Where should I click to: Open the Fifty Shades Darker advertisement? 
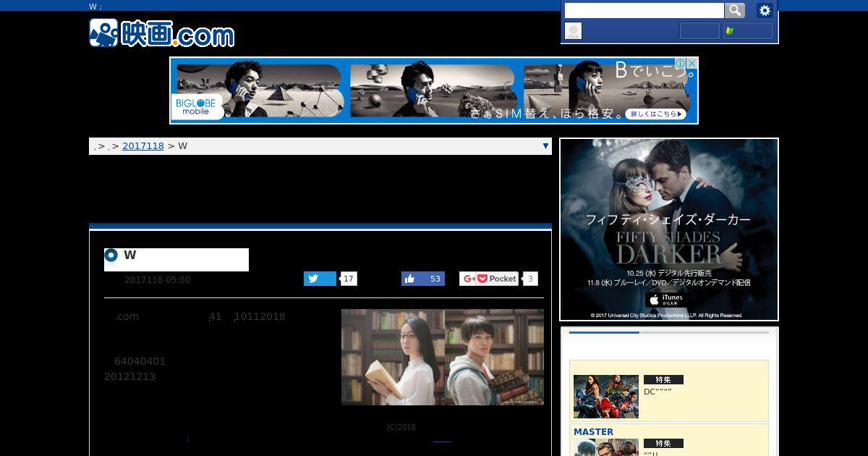(x=669, y=229)
